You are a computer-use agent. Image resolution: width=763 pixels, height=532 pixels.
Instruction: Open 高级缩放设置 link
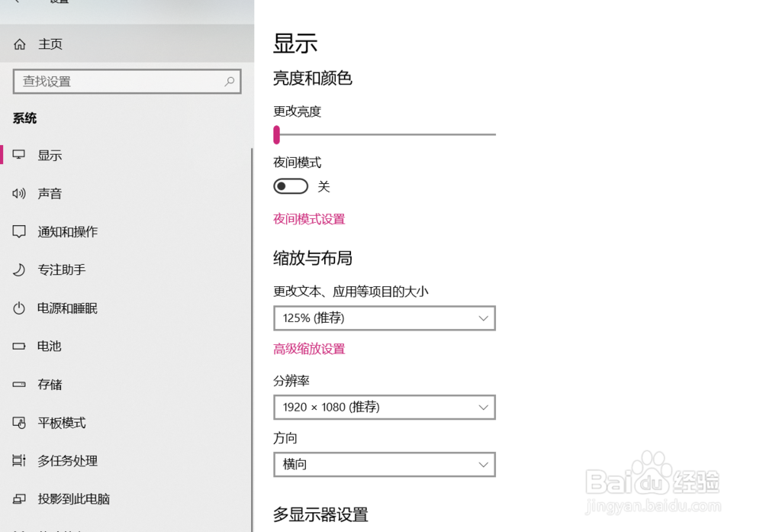click(308, 349)
